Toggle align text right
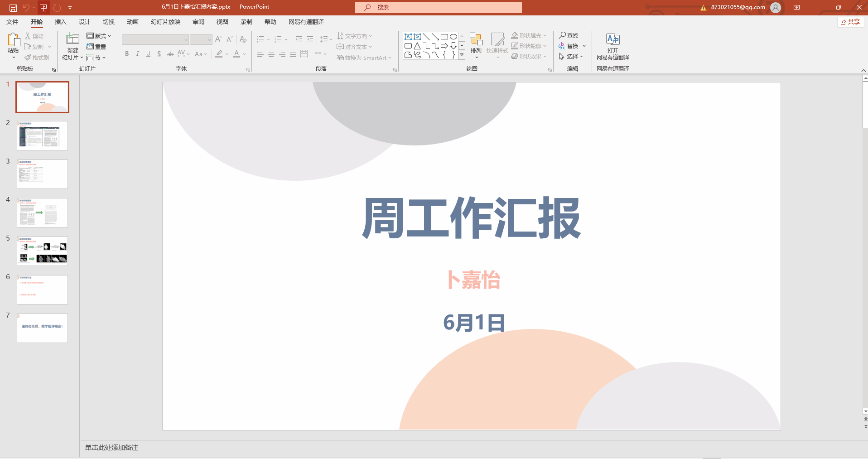The height and width of the screenshot is (459, 868). click(282, 54)
